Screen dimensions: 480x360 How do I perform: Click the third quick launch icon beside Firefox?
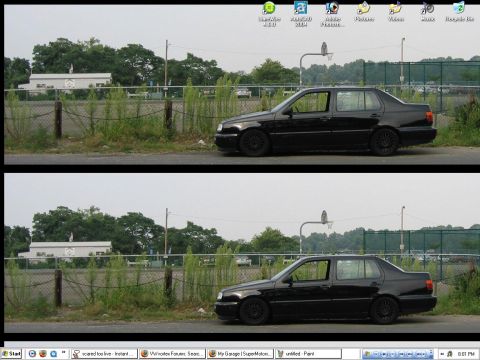click(x=53, y=354)
